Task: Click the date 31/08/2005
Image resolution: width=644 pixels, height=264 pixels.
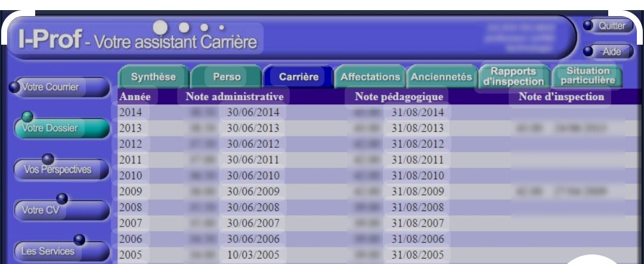Action: coord(417,255)
